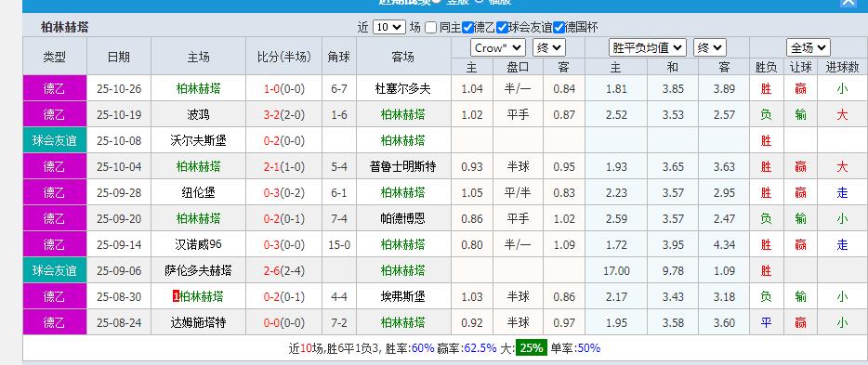Open the 终 dropdown beside 胜平负均值

[710, 48]
